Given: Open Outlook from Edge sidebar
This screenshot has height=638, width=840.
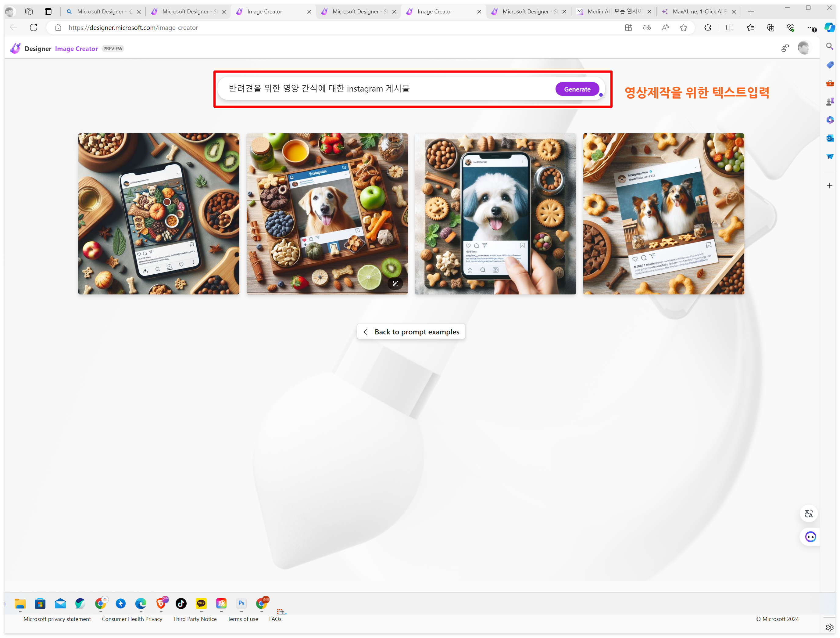Looking at the screenshot, I should 830,138.
